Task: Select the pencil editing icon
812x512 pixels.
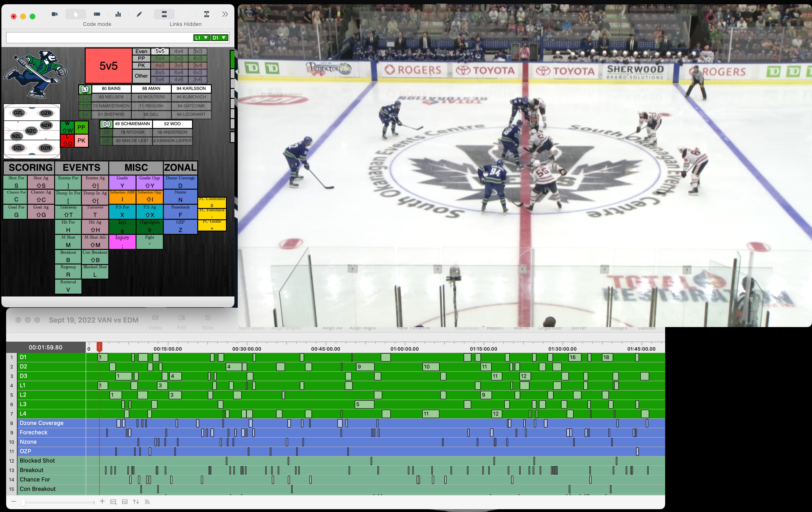Action: click(x=139, y=14)
